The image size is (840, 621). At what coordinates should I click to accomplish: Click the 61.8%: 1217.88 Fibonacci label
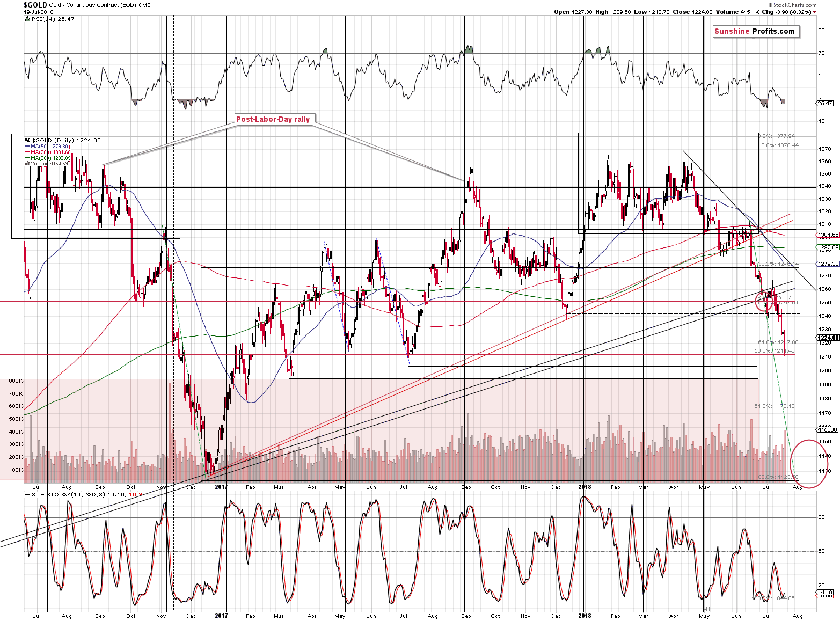coord(778,342)
